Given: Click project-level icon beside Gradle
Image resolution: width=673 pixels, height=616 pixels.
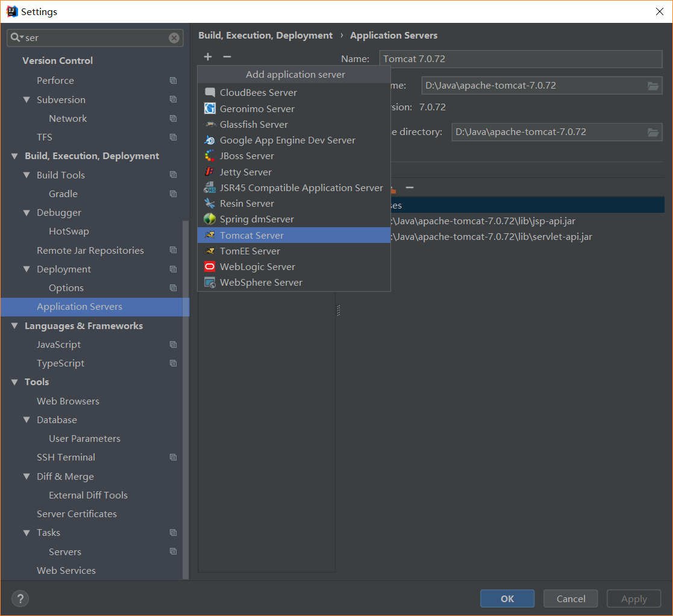Looking at the screenshot, I should (x=173, y=194).
